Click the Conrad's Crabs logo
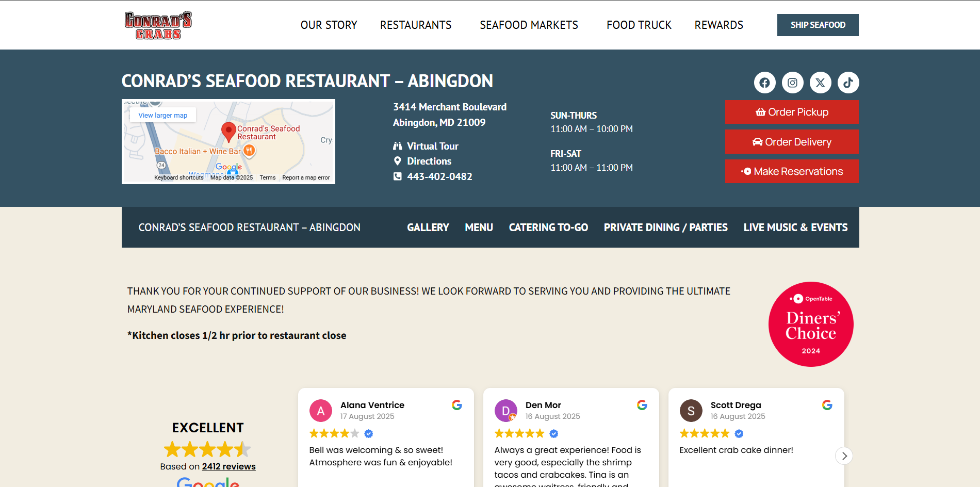 (x=158, y=25)
